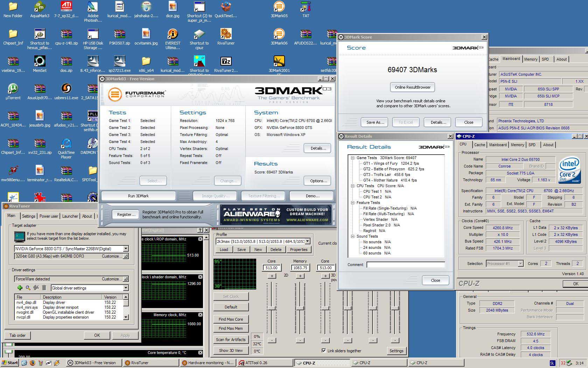Image resolution: width=588 pixels, height=368 pixels.
Task: Click the Options button in 3DMark03 Results
Action: tap(318, 181)
